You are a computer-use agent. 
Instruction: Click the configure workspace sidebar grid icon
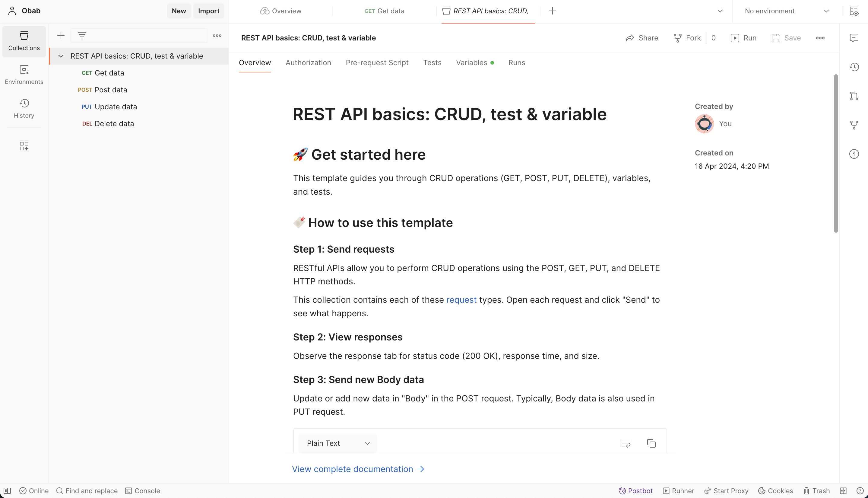pyautogui.click(x=24, y=146)
